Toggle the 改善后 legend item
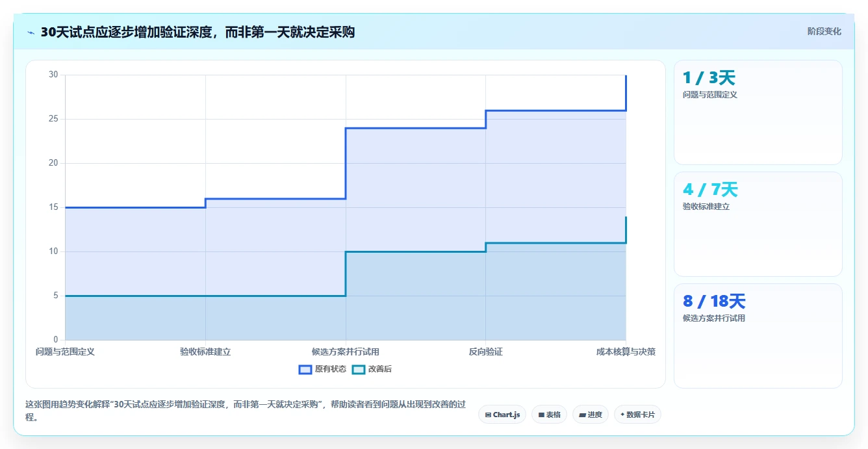Viewport: 868px width, 449px height. tap(372, 369)
